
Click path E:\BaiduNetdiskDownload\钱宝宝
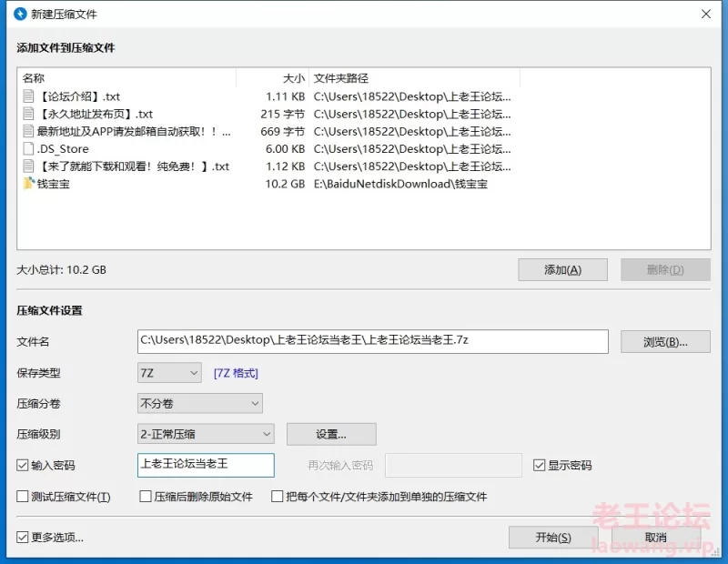click(x=400, y=184)
